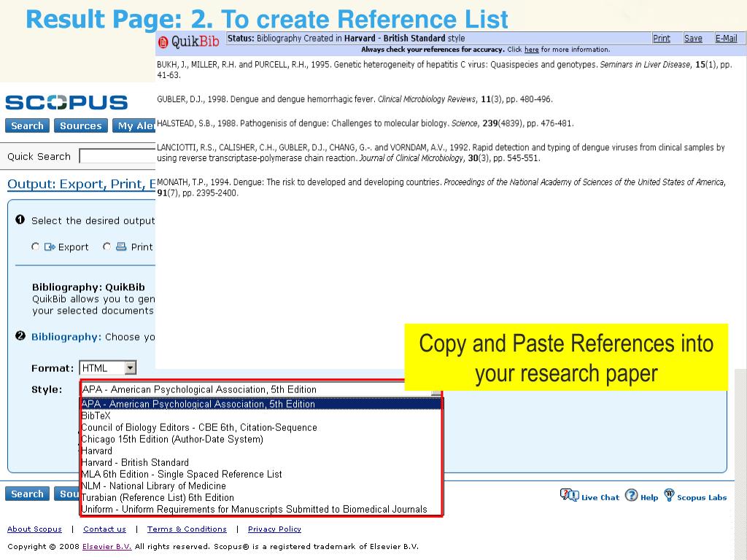Choose Council of Biology Editors style

[260, 427]
